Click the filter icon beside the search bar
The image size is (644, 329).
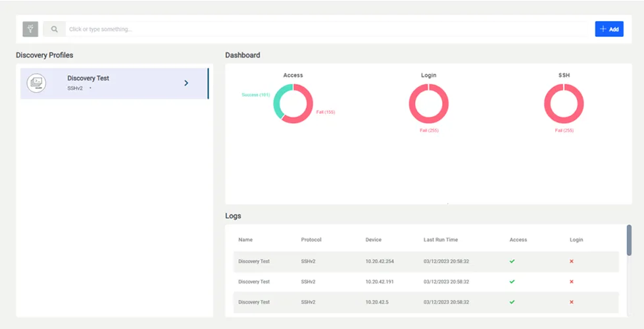pos(30,29)
